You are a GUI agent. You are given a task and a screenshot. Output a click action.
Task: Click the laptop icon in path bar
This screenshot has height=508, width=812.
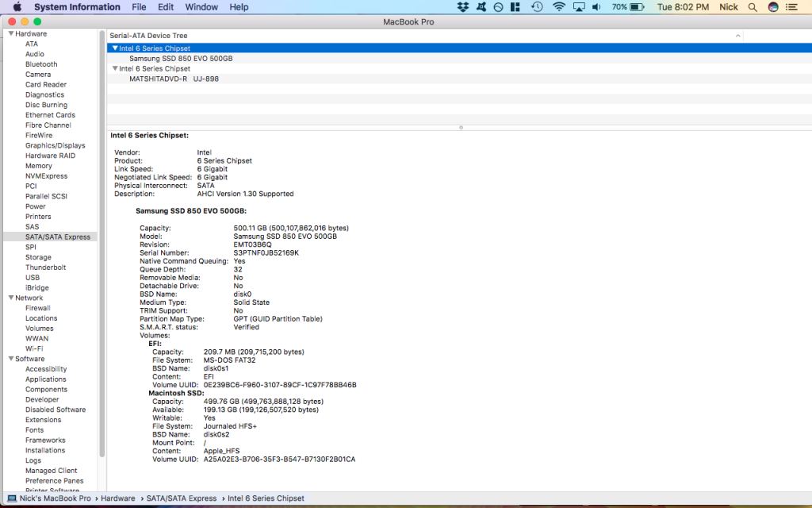[12, 498]
